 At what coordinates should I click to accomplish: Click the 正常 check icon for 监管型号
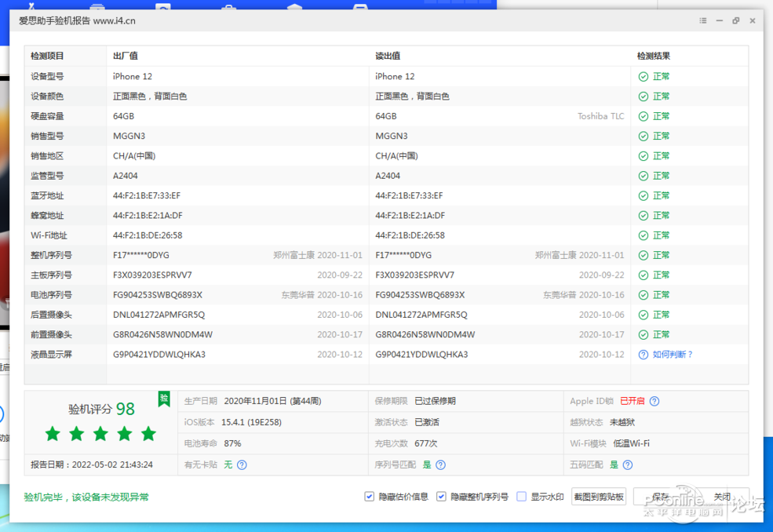tap(644, 176)
